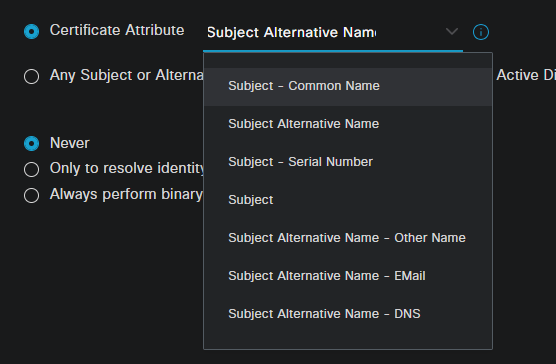The width and height of the screenshot is (556, 364).
Task: Select the Any Subject or Alternative radio button
Action: (x=32, y=76)
